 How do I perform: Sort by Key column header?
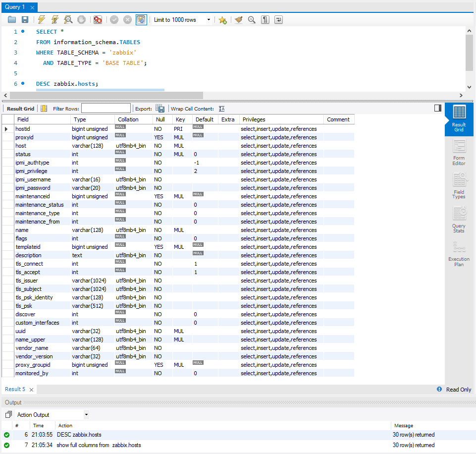182,119
